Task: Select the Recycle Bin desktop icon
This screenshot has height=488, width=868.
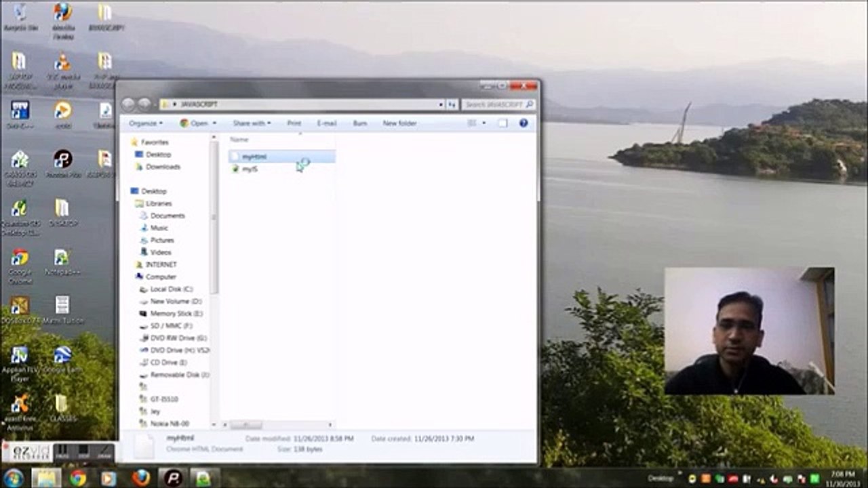Action: point(20,19)
